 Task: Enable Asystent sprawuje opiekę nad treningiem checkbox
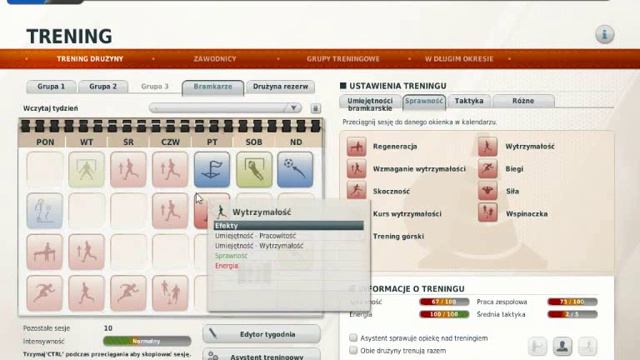pos(353,338)
